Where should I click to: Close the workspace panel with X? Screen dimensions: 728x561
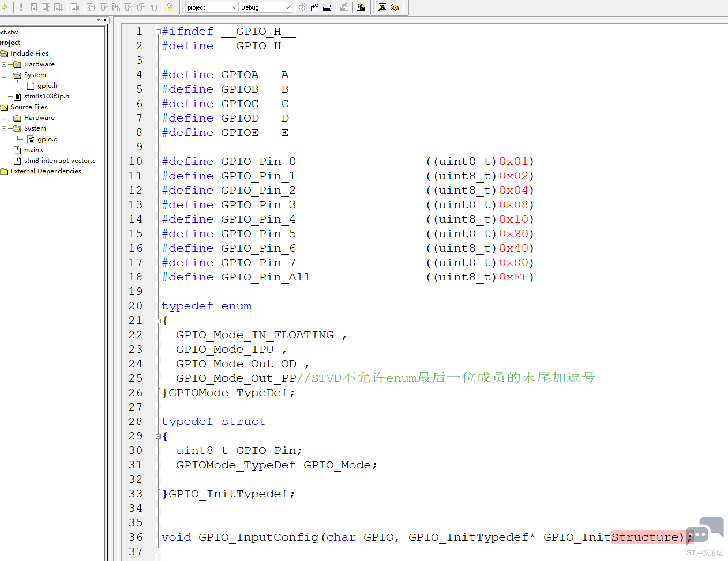click(x=105, y=20)
